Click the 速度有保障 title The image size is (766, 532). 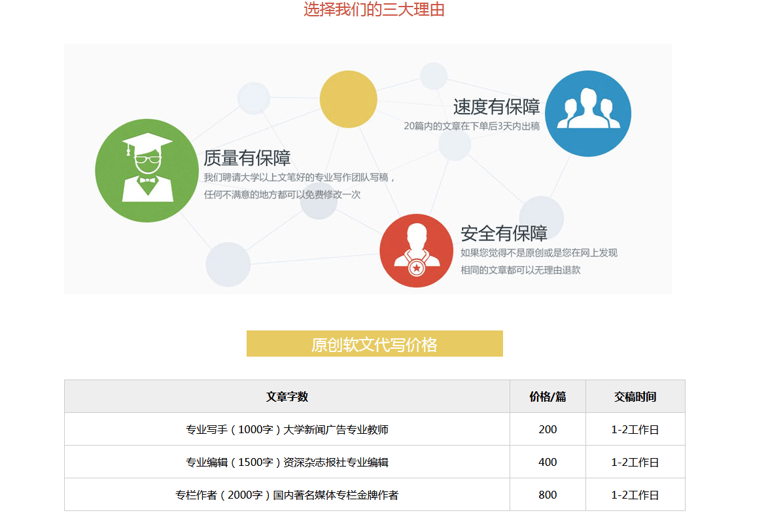(x=496, y=107)
